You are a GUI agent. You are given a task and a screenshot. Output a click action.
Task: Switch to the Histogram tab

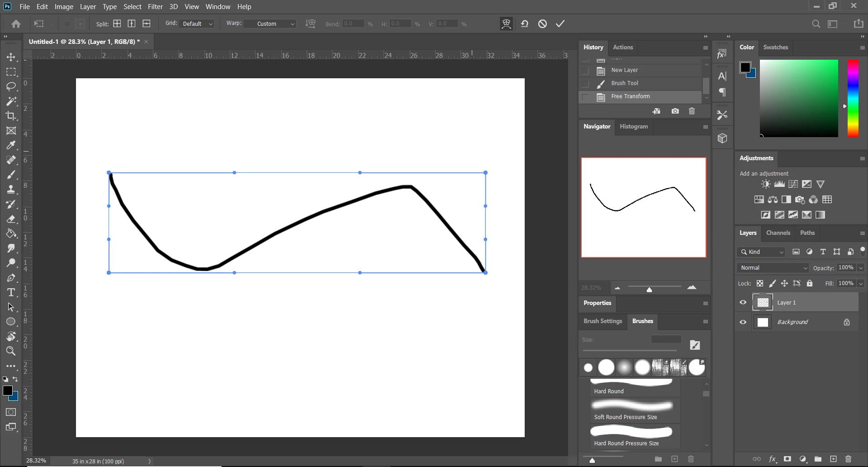633,127
